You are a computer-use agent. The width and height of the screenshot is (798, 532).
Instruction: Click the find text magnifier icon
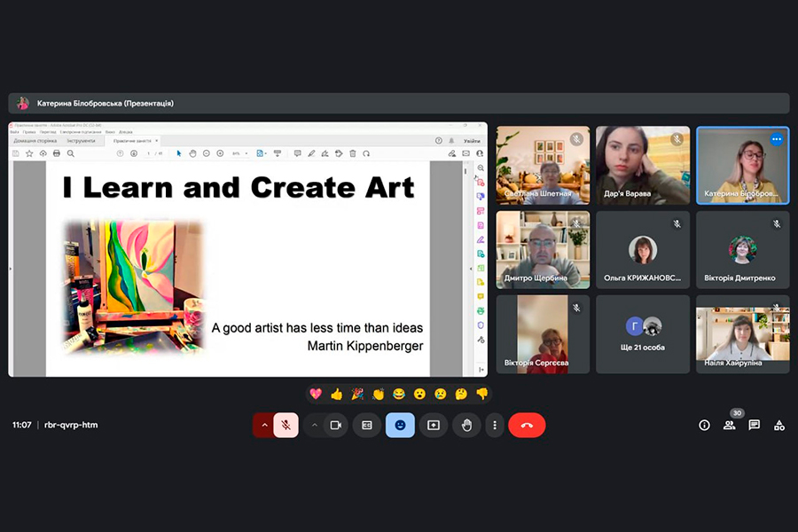coord(71,153)
